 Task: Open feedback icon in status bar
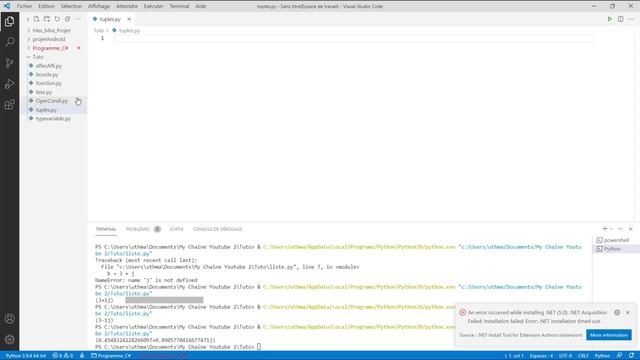click(x=620, y=356)
